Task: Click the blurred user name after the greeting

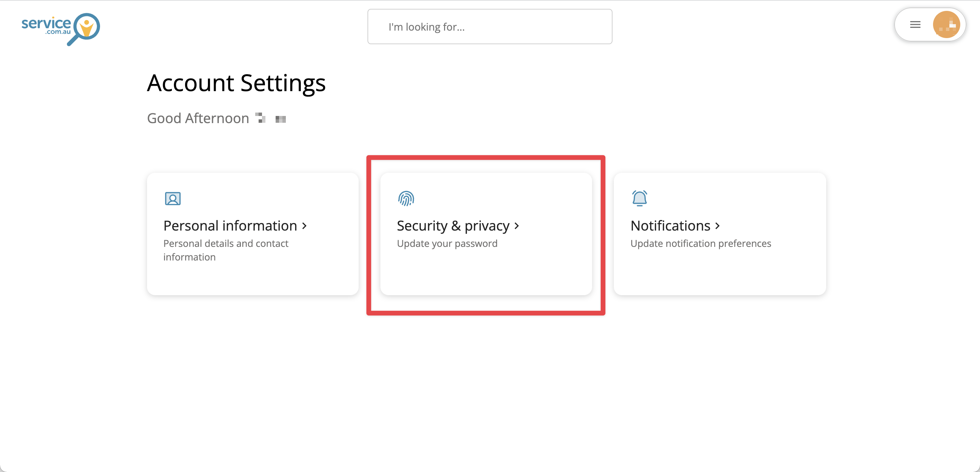Action: pyautogui.click(x=271, y=119)
